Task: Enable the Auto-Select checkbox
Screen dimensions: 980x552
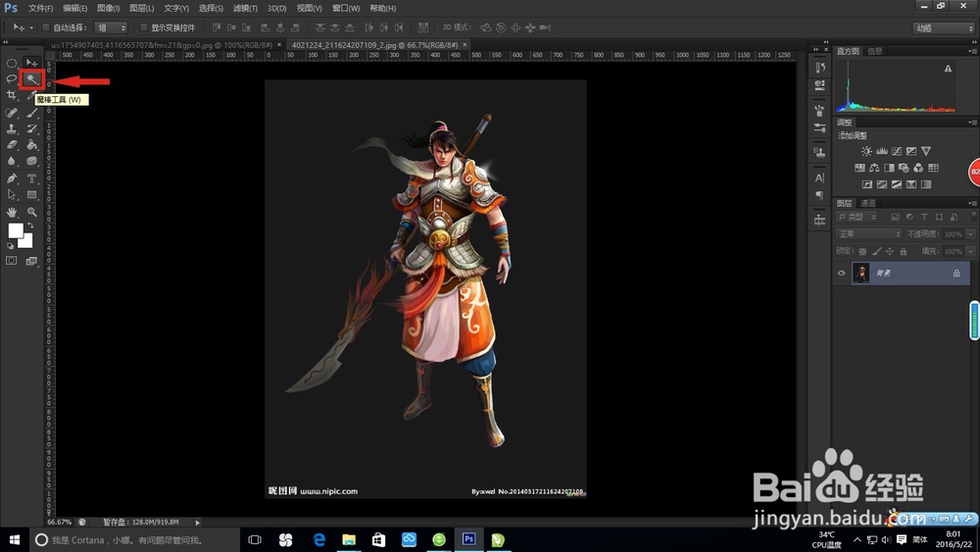Action: (46, 27)
